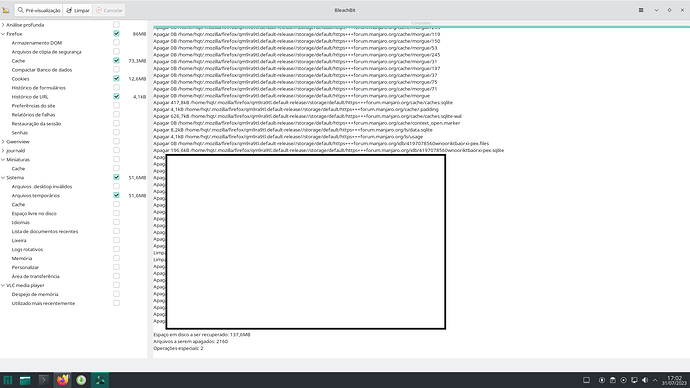The image size is (690, 388).
Task: Open the terminal launcher in taskbar
Action: tap(44, 380)
